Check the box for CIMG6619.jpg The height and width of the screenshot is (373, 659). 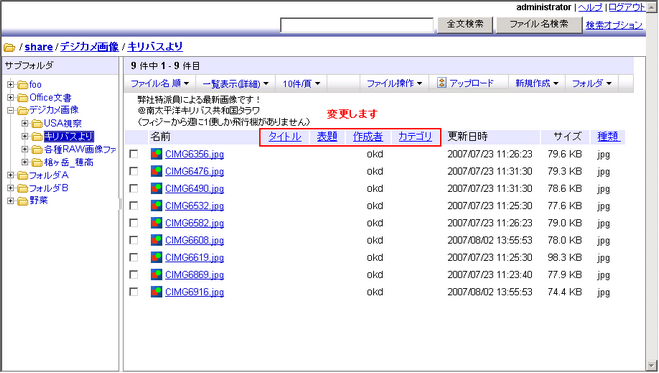(x=134, y=257)
